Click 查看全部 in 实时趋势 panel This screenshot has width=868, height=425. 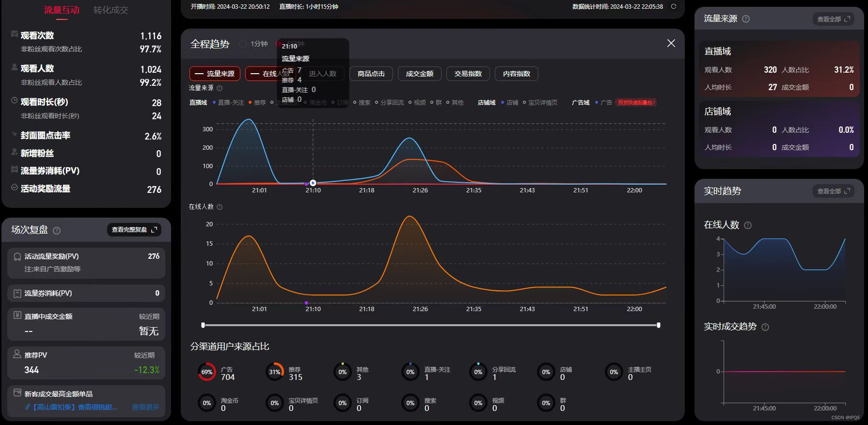click(x=833, y=191)
